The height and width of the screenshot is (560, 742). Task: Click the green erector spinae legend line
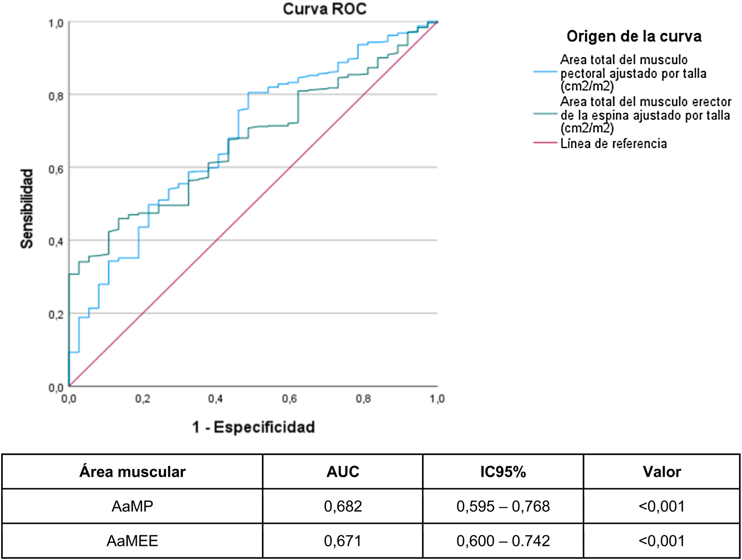point(546,114)
